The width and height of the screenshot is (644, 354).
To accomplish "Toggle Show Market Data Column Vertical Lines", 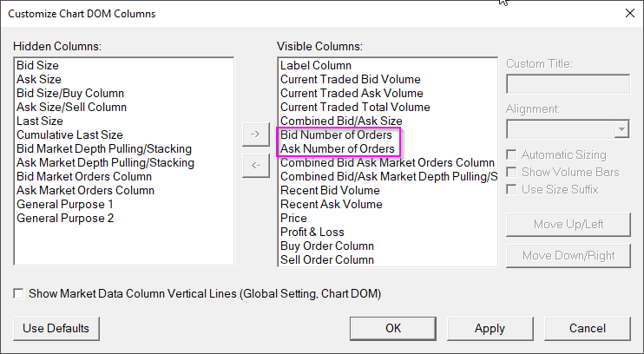I will point(19,294).
